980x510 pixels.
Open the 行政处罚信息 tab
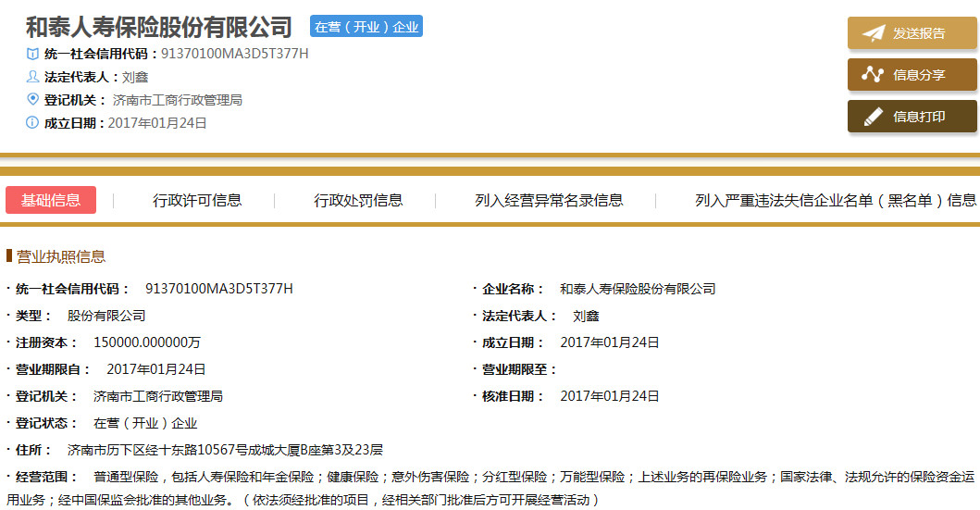358,200
